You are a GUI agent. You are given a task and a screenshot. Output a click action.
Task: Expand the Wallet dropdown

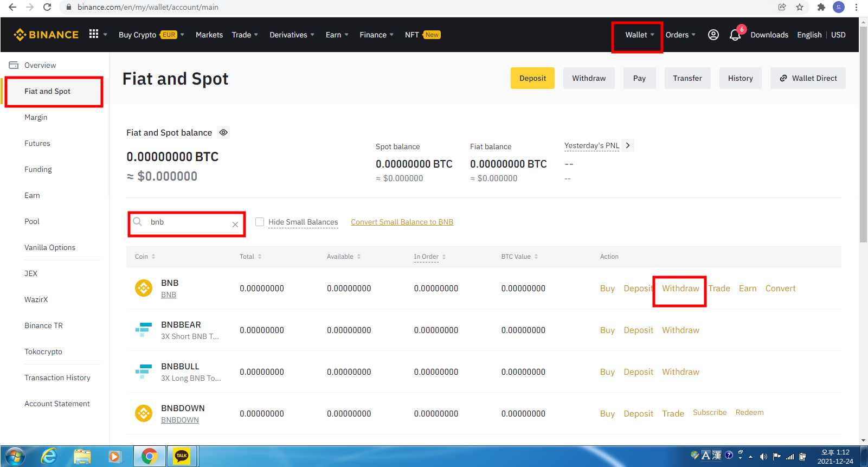(x=640, y=35)
